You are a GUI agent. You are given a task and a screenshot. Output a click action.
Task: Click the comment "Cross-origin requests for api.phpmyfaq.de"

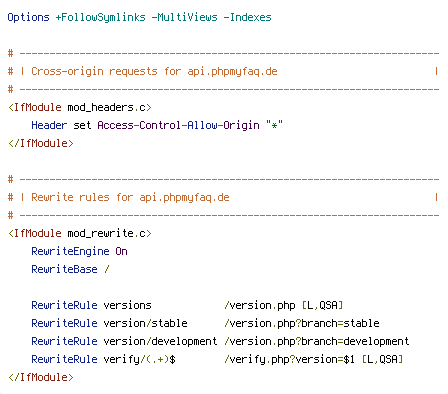tap(154, 71)
